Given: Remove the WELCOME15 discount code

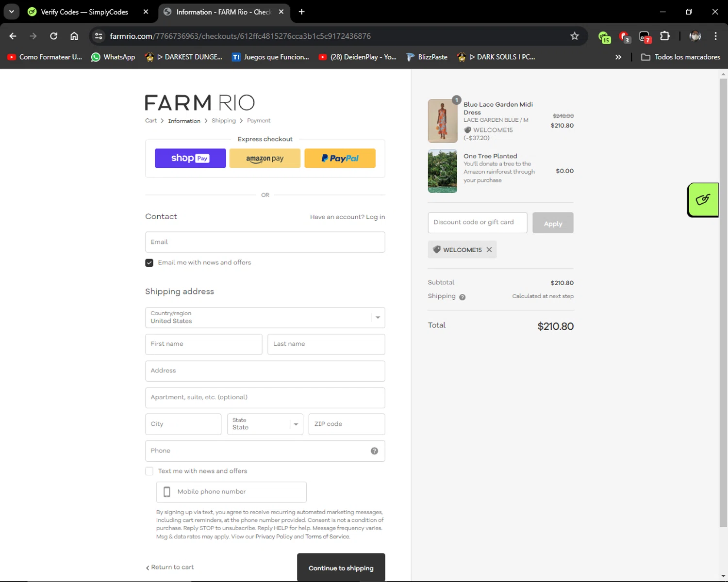Looking at the screenshot, I should 489,250.
